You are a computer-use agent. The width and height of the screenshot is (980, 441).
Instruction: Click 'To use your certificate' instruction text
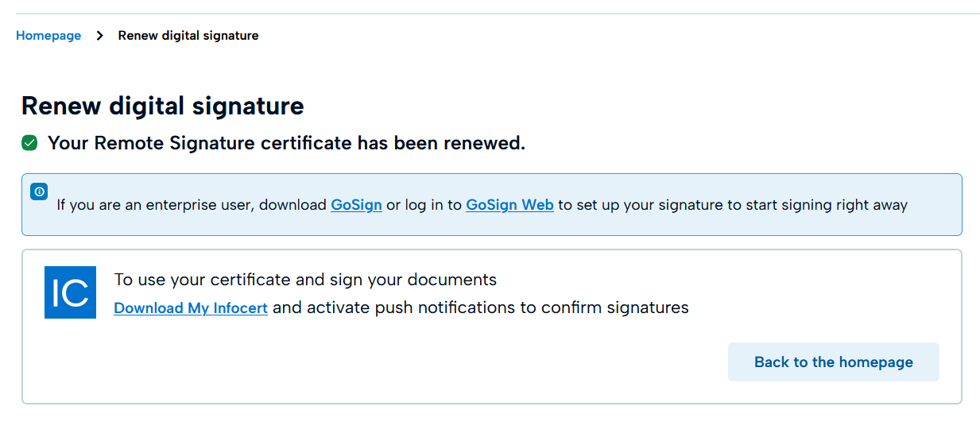[215, 280]
